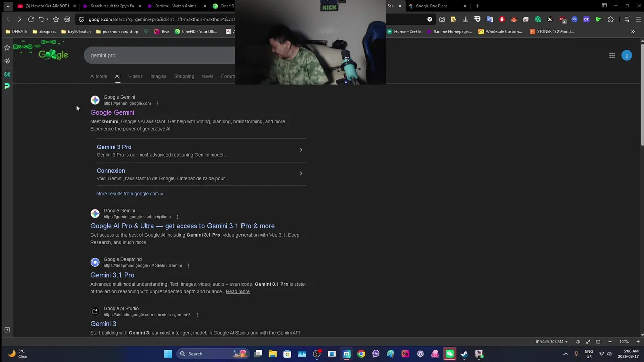This screenshot has width=644, height=362.
Task: Open a new tab with the plus button
Action: click(x=477, y=6)
